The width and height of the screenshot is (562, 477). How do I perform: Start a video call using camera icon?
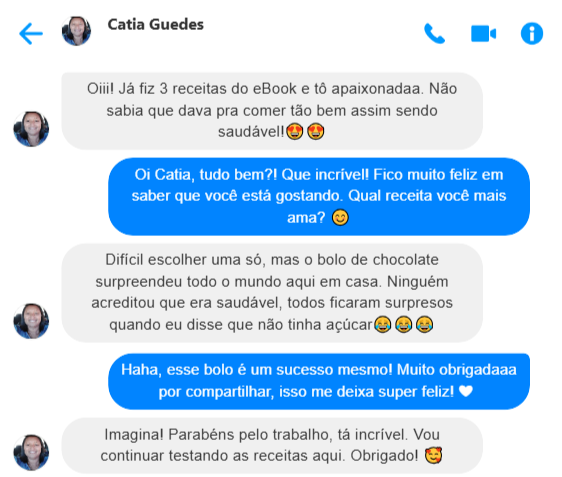click(484, 34)
